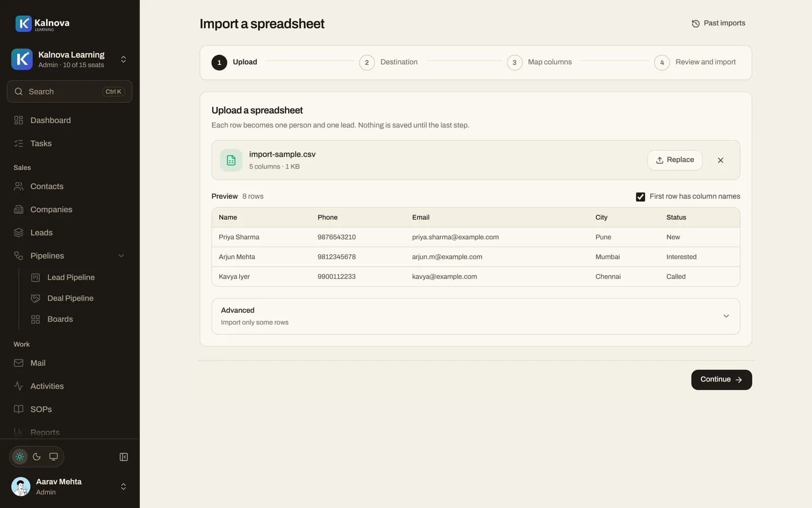Open the Dashboard page icon

(19, 120)
